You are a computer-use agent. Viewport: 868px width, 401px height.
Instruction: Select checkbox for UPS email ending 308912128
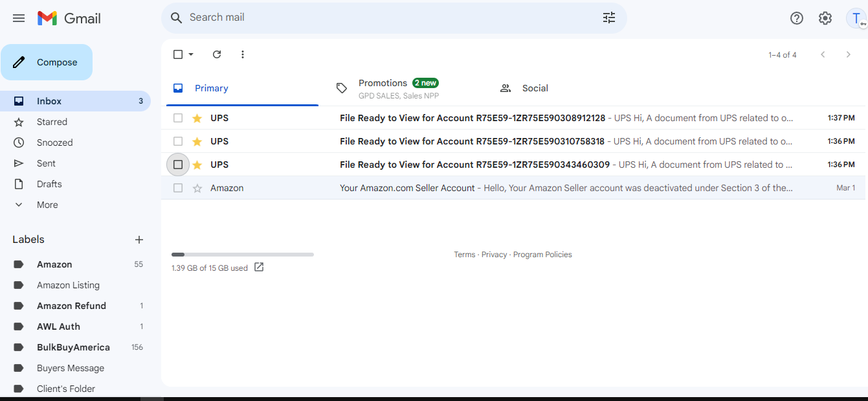[178, 118]
